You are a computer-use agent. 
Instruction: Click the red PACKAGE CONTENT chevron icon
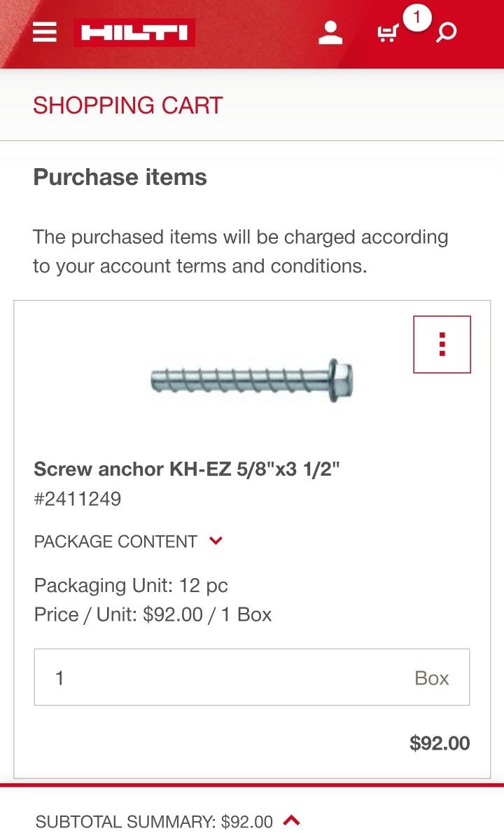216,540
